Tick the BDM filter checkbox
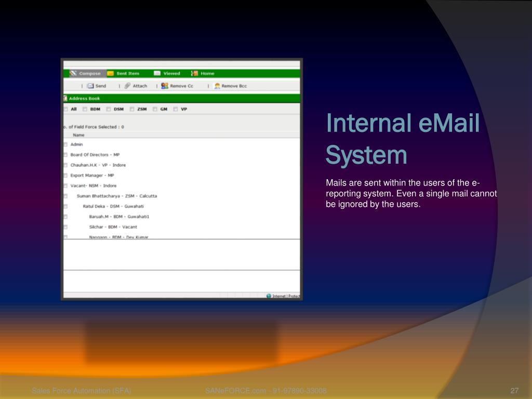Image resolution: width=532 pixels, height=399 pixels. pyautogui.click(x=85, y=109)
